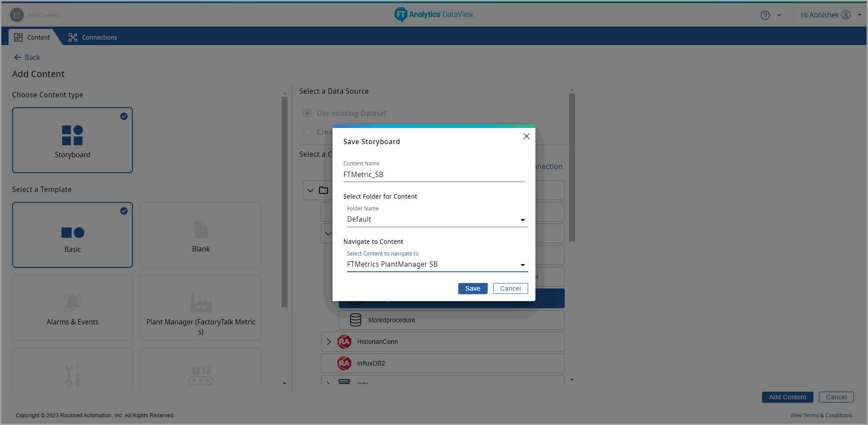This screenshot has height=425, width=868.
Task: Open View Terms & Conditions link
Action: (x=821, y=416)
